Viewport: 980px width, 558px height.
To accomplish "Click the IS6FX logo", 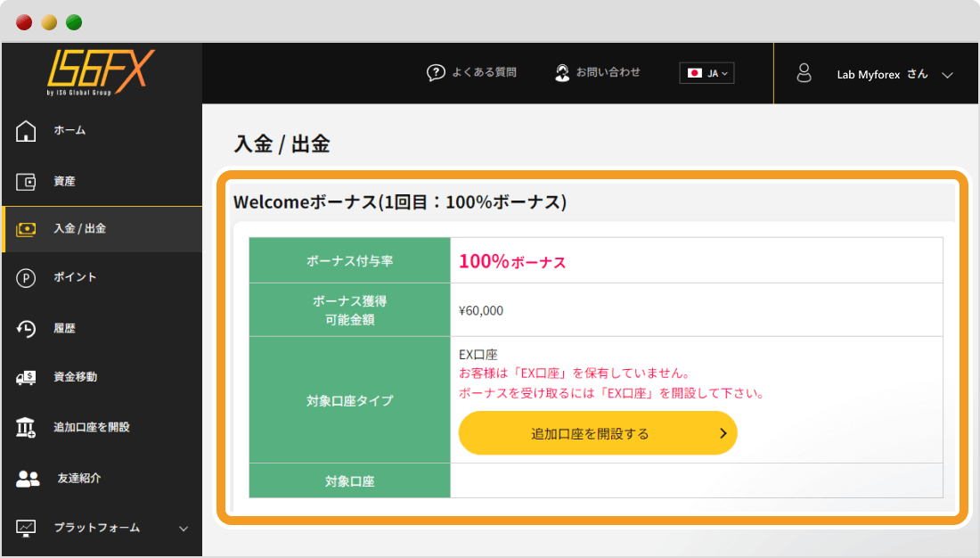I will [x=101, y=72].
